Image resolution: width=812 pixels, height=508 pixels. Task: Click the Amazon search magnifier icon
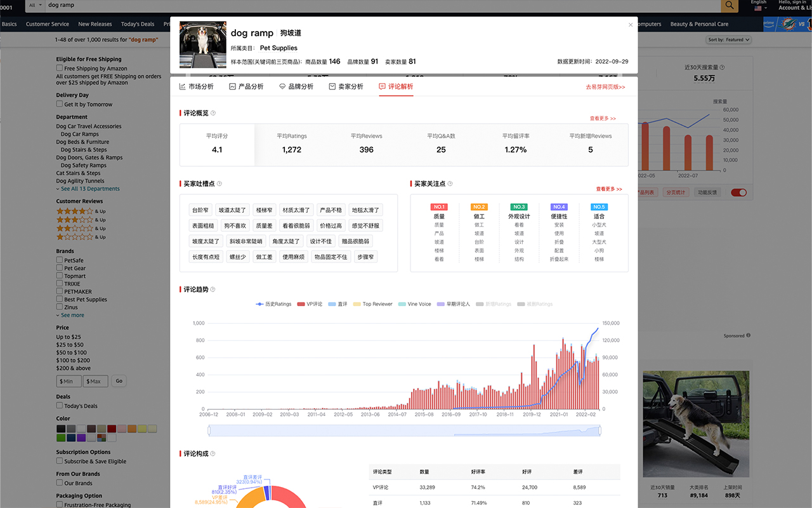point(729,5)
